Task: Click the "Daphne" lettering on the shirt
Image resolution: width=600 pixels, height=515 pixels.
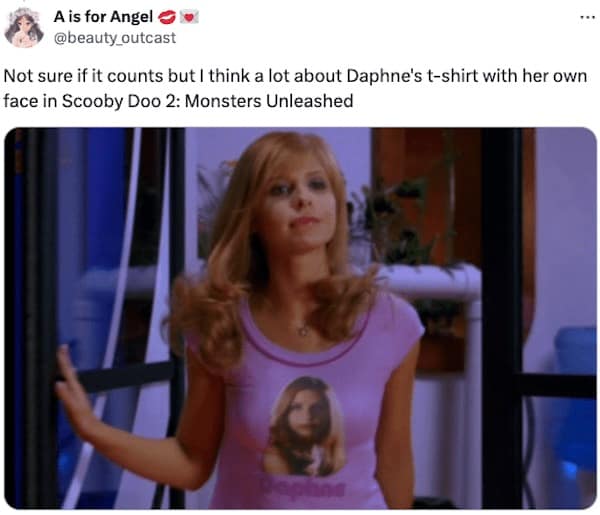Action: [302, 487]
